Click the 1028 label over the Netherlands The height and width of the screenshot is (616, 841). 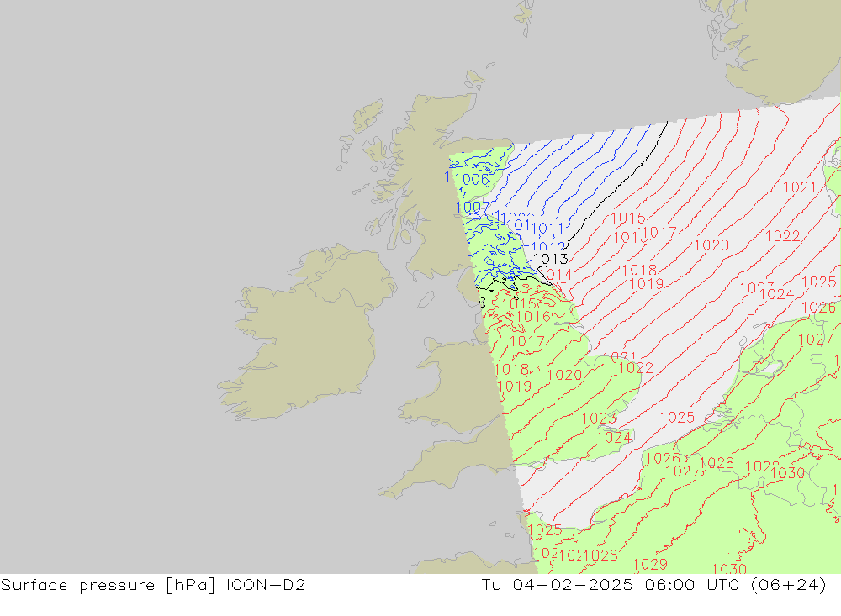(717, 463)
